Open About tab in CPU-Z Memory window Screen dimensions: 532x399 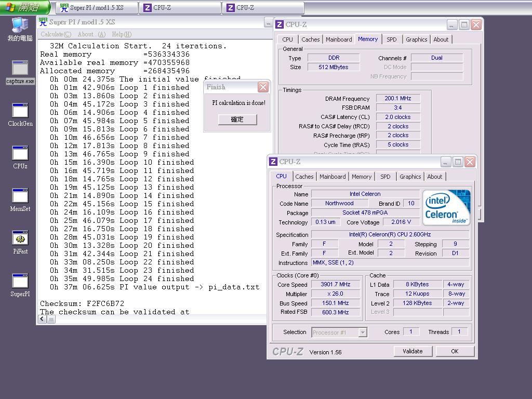click(x=441, y=39)
